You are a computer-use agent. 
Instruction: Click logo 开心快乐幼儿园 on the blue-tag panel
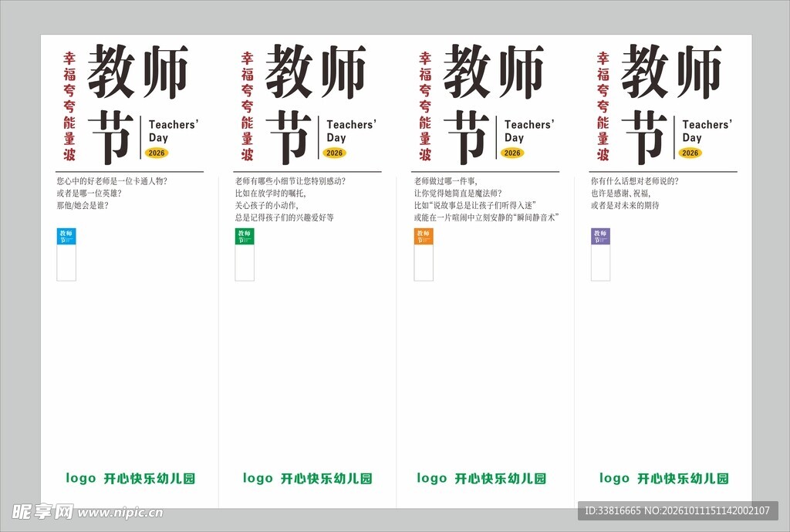point(130,478)
